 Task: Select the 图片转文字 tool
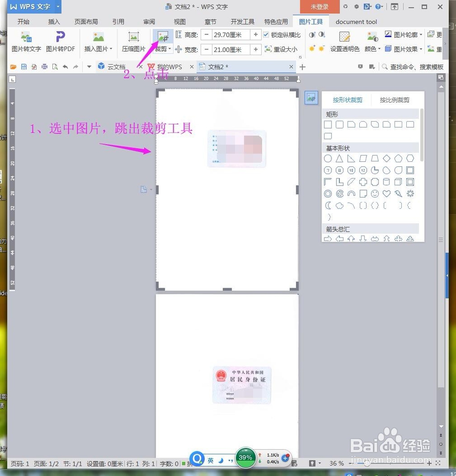(x=26, y=41)
